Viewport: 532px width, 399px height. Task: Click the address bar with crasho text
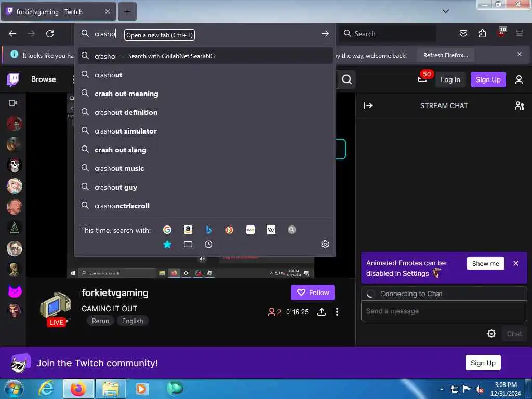[205, 34]
